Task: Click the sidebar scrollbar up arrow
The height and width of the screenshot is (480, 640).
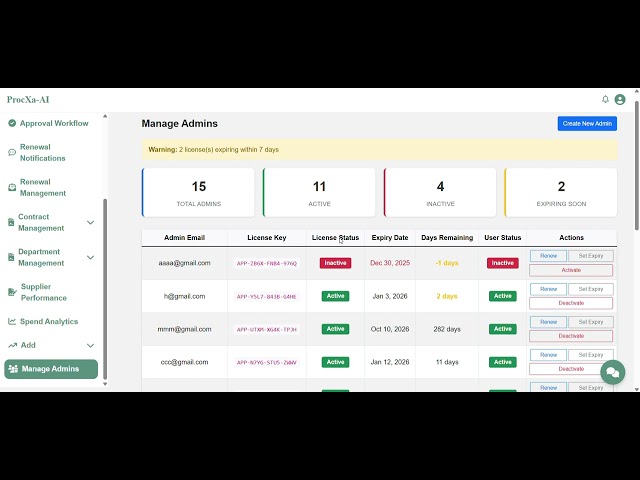Action: click(105, 116)
